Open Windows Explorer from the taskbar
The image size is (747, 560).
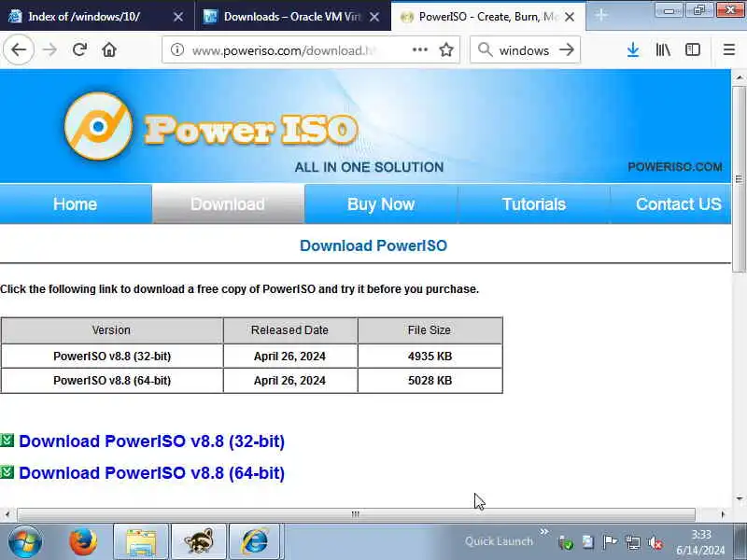pos(141,542)
